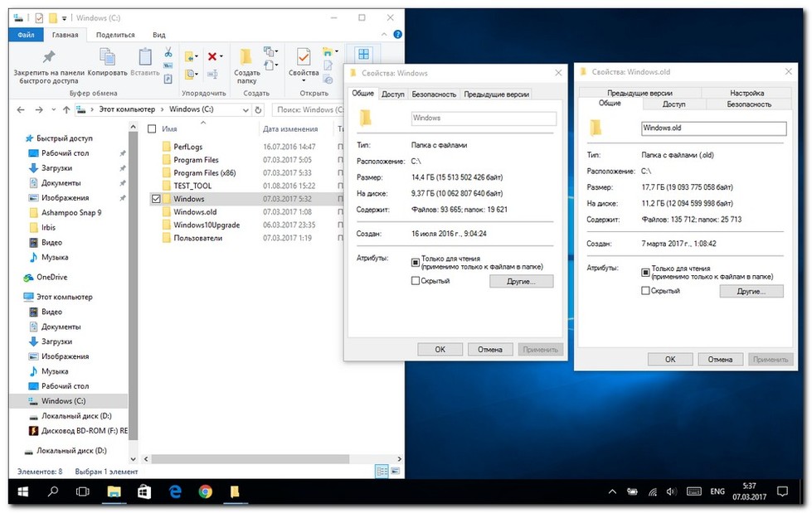Viewport: 812px width, 513px height.
Task: Open the Quick Access Toolbar customize dropdown
Action: click(x=64, y=18)
